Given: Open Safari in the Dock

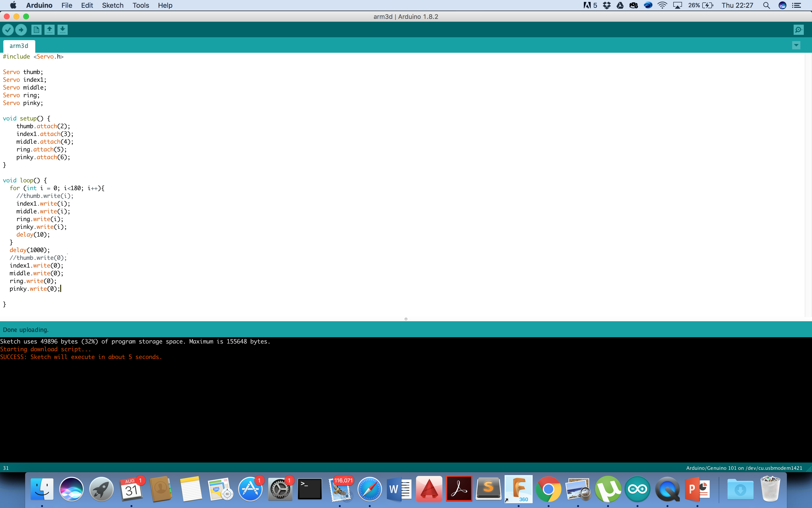Looking at the screenshot, I should [x=370, y=489].
